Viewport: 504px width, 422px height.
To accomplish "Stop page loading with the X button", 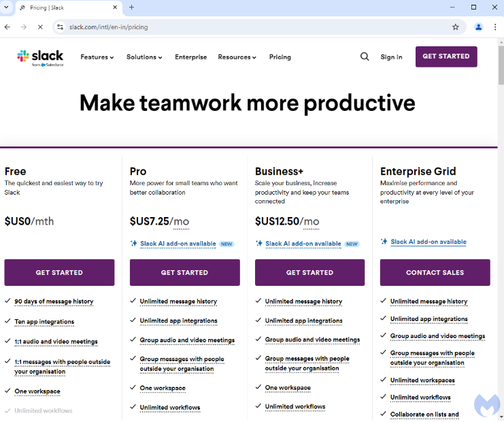I will pyautogui.click(x=40, y=27).
